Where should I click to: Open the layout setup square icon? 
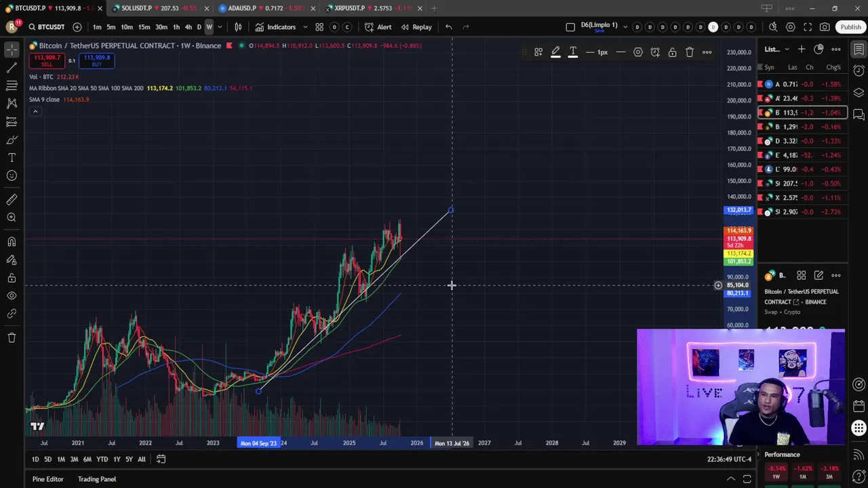click(x=570, y=27)
